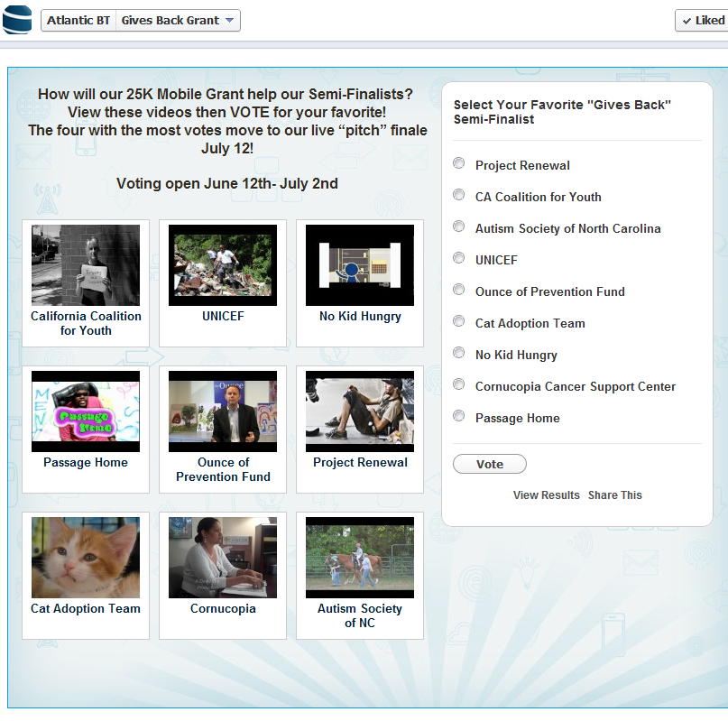Image resolution: width=728 pixels, height=721 pixels.
Task: Open the Gives Back Grant dropdown
Action: click(x=178, y=21)
